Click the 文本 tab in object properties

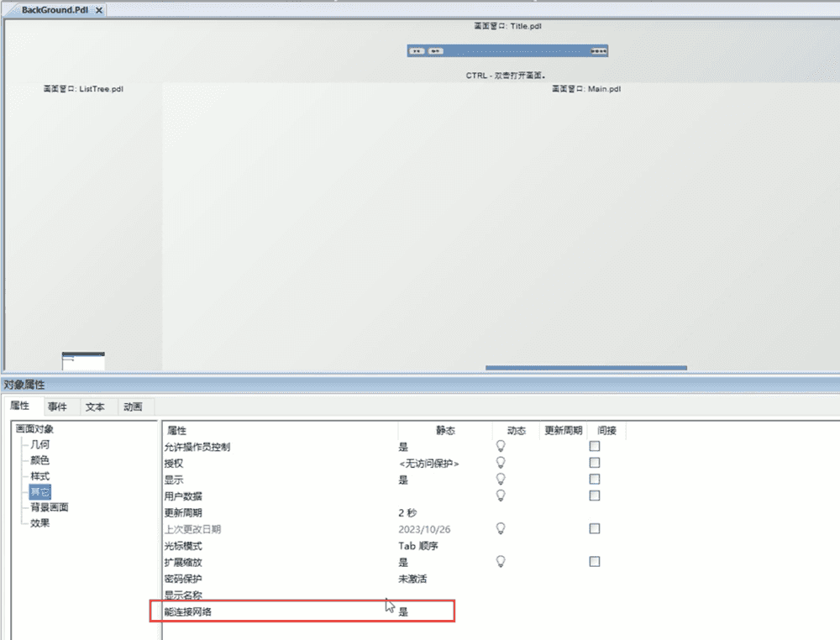[x=95, y=407]
